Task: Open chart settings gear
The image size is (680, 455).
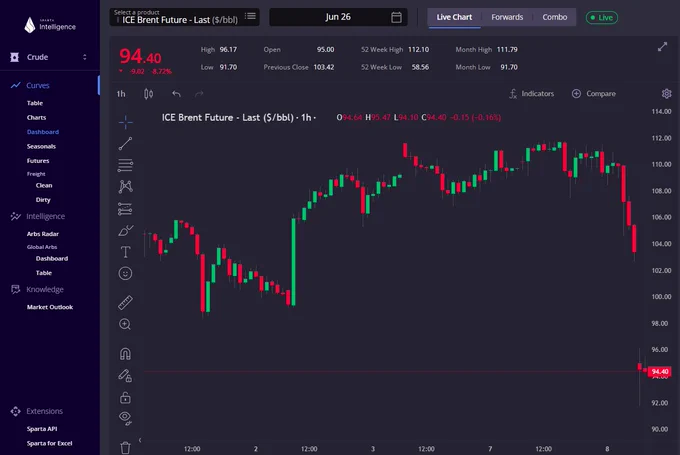Action: point(667,94)
